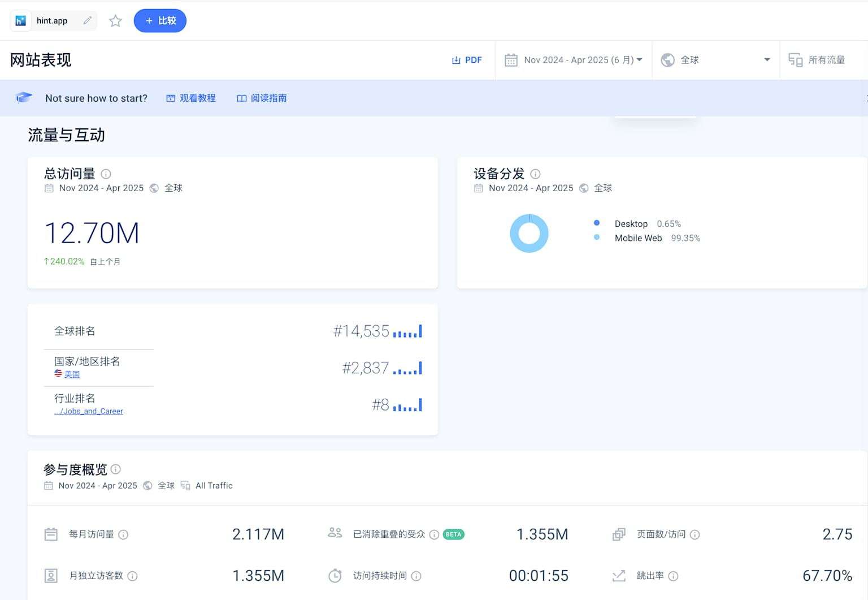The height and width of the screenshot is (600, 868).
Task: Open the 阅读指南 guide link
Action: [262, 98]
